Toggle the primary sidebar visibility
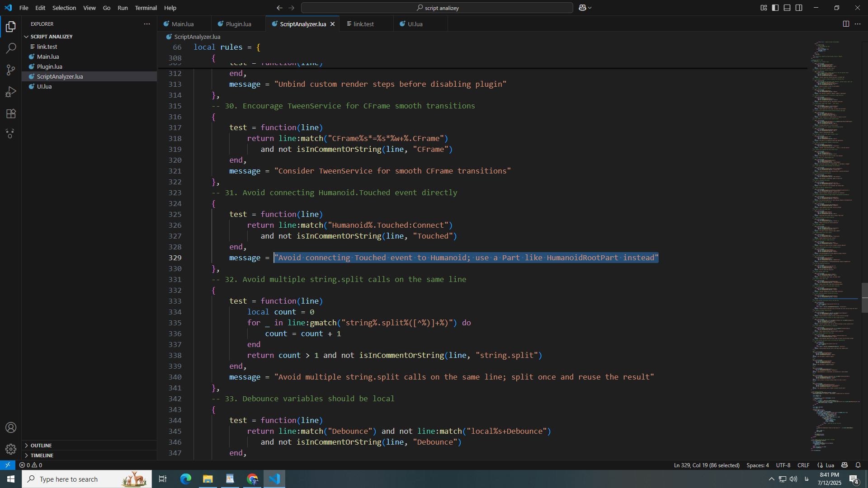The image size is (868, 488). [775, 8]
